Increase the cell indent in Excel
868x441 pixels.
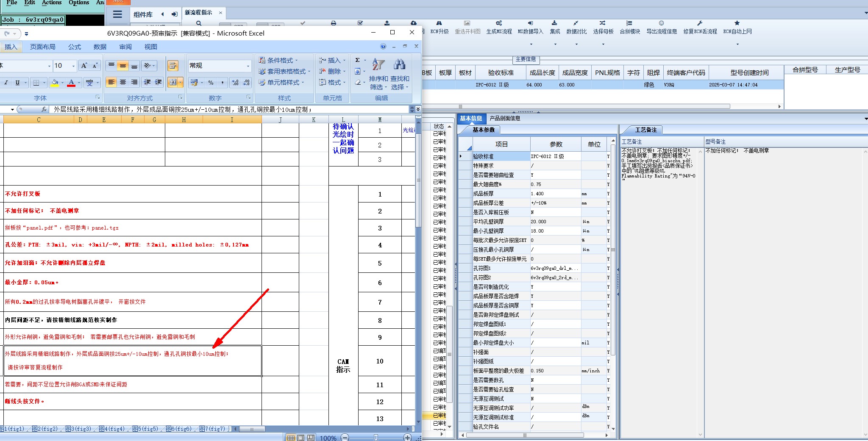158,82
